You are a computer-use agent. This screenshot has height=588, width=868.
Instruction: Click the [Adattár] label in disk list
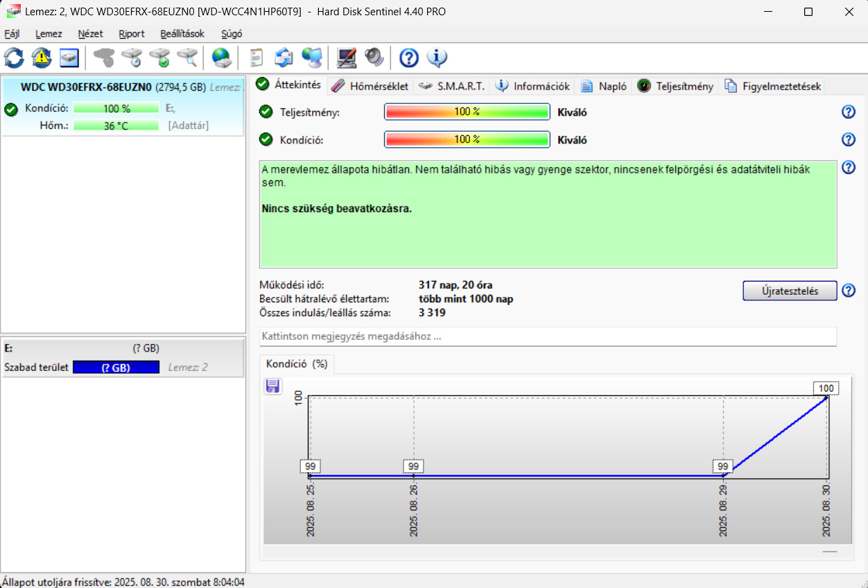188,126
